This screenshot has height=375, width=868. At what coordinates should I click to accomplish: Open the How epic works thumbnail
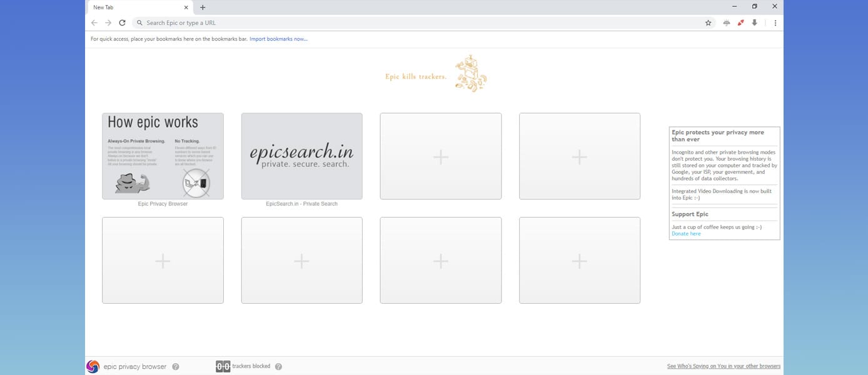click(x=163, y=156)
